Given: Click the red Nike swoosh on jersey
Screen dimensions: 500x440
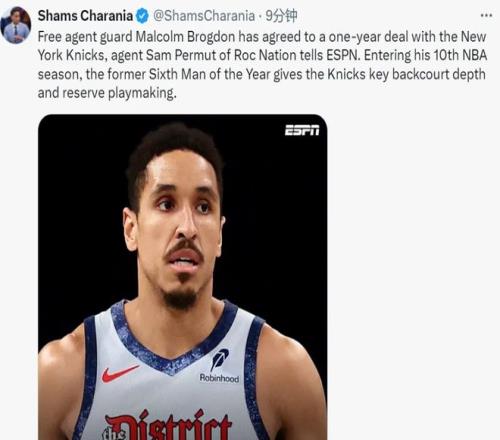Looking at the screenshot, I should 120,373.
